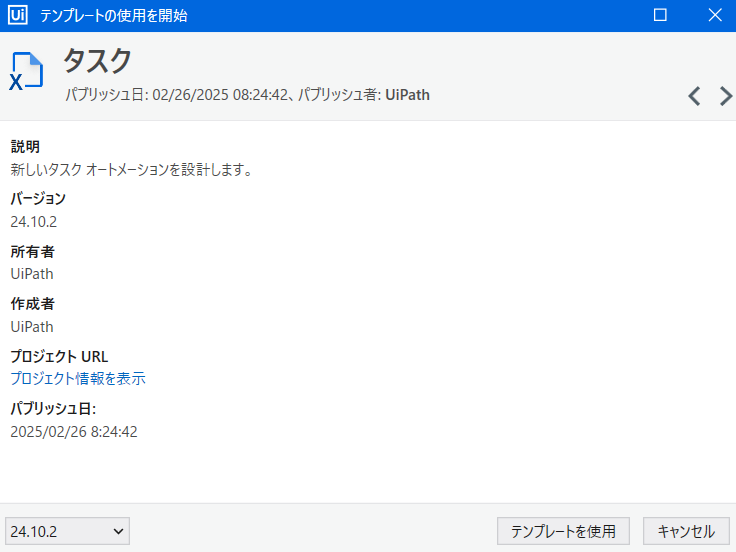736x552 pixels.
Task: Click the 作成者 label
Action: (32, 304)
